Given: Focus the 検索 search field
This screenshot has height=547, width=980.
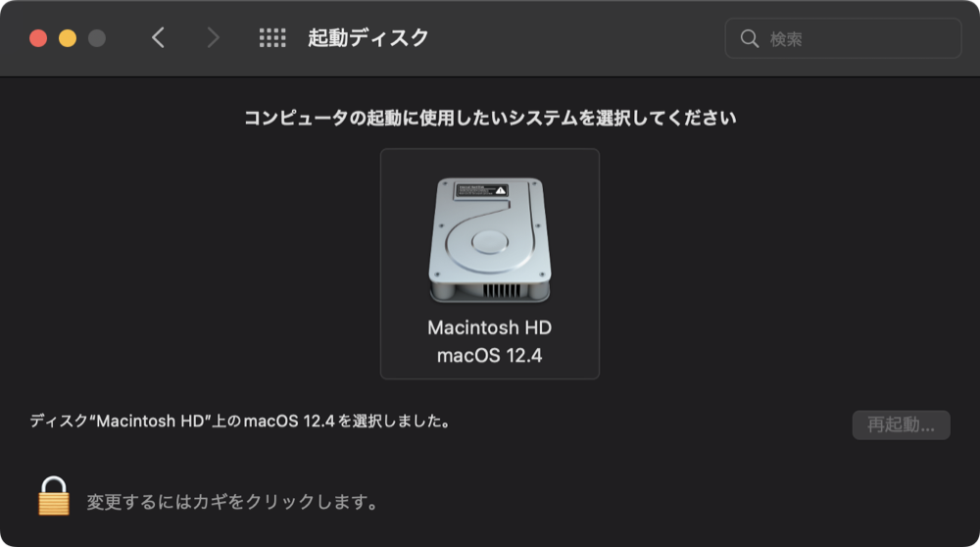Looking at the screenshot, I should (843, 39).
